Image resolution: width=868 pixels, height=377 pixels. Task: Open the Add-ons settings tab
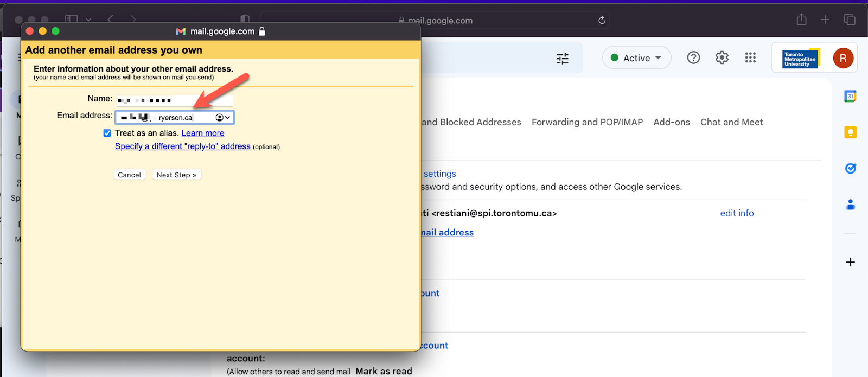point(672,123)
